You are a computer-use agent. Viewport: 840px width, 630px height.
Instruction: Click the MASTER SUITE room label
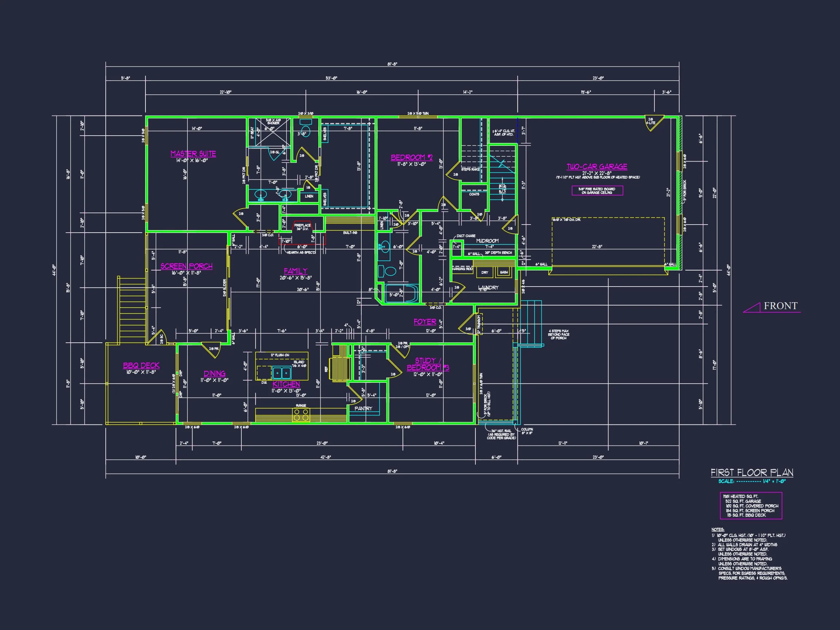(193, 153)
